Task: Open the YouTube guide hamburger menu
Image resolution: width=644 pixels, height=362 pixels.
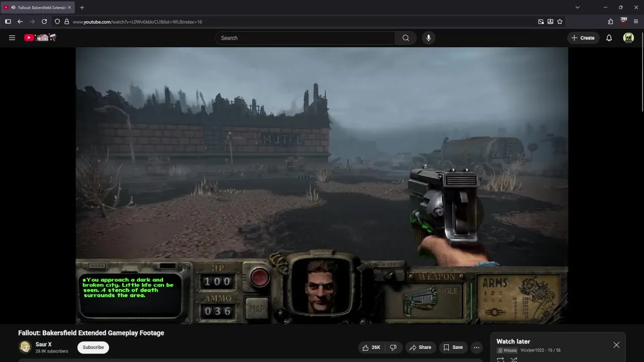Action: (12, 38)
